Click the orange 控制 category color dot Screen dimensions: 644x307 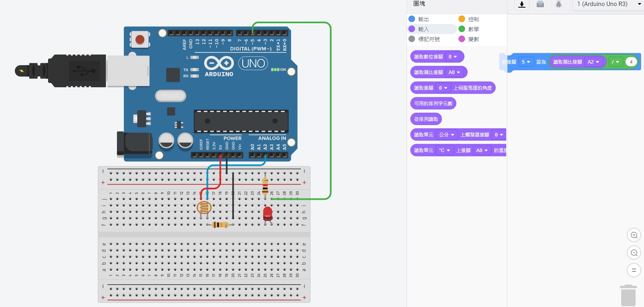tap(462, 19)
